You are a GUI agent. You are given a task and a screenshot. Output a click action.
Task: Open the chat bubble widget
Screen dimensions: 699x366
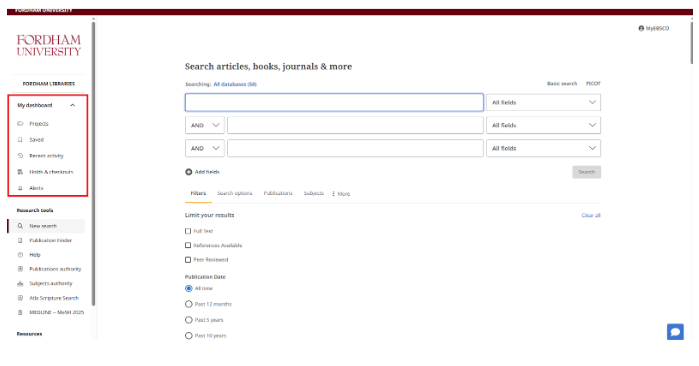click(x=675, y=332)
